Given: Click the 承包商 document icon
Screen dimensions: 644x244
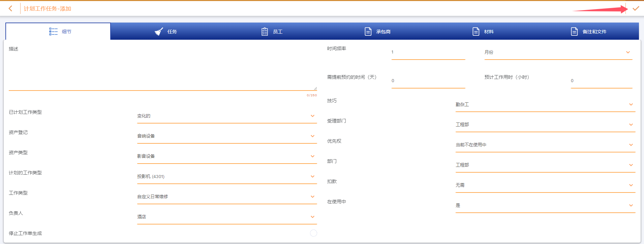Looking at the screenshot, I should (368, 32).
